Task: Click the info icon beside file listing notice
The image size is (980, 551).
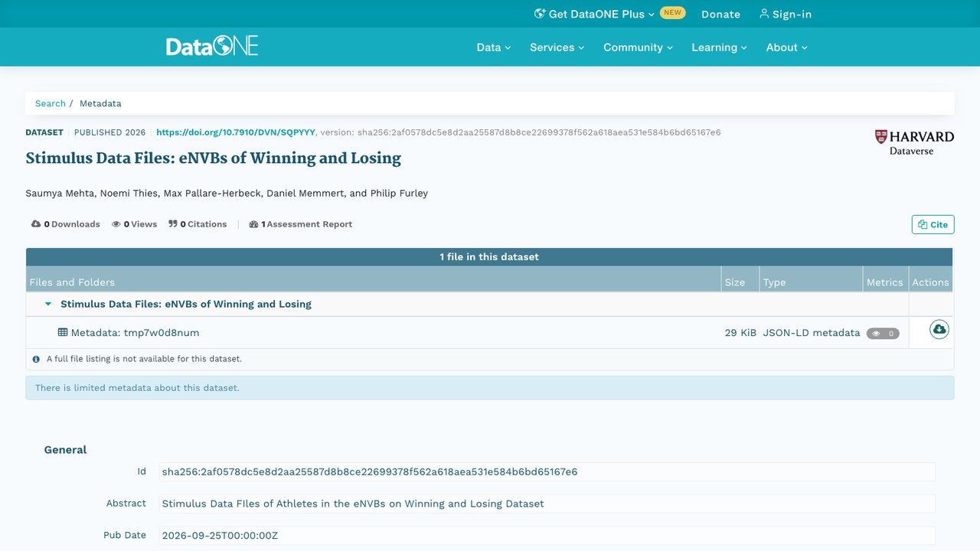Action: tap(36, 359)
